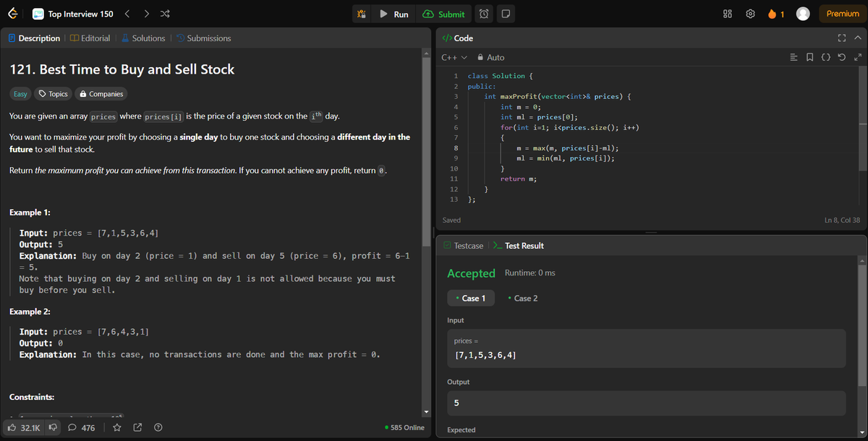Click the 585 Online indicator
The width and height of the screenshot is (868, 441).
point(405,428)
